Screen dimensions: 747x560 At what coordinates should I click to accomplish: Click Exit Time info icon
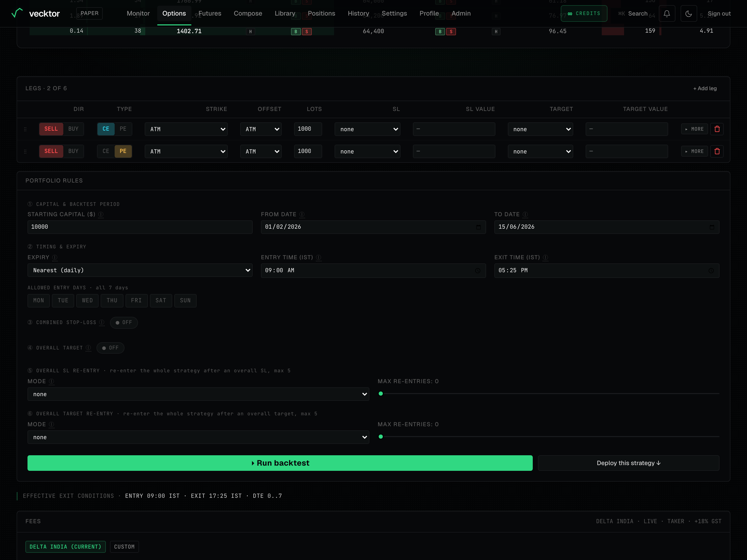tap(545, 257)
